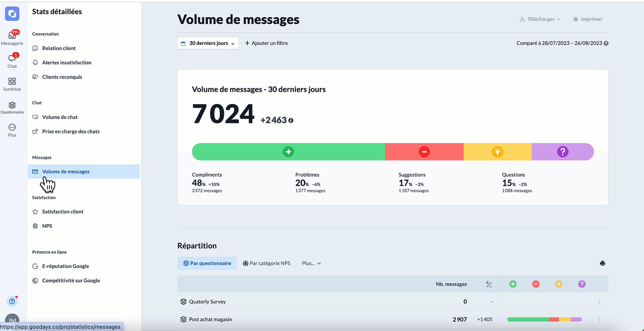Open options menu for Quaterly Survey row
Image resolution: width=644 pixels, height=331 pixels.
point(599,301)
